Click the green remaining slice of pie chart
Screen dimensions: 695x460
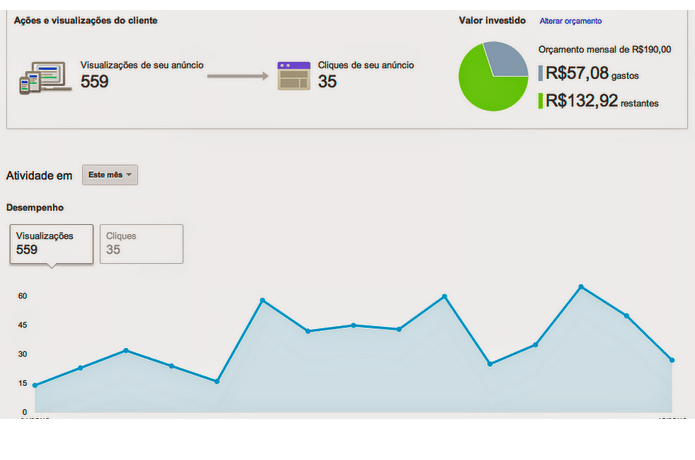pyautogui.click(x=488, y=87)
